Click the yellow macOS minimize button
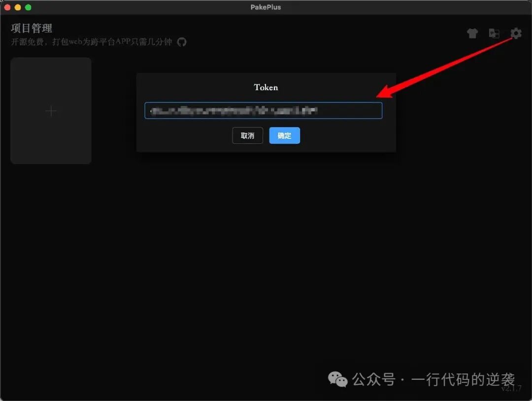 [x=19, y=7]
